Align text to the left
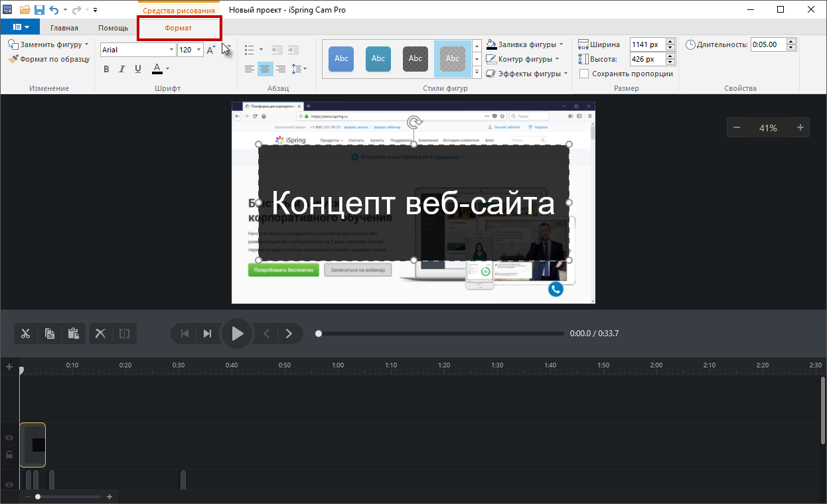Image resolution: width=827 pixels, height=504 pixels. click(250, 69)
